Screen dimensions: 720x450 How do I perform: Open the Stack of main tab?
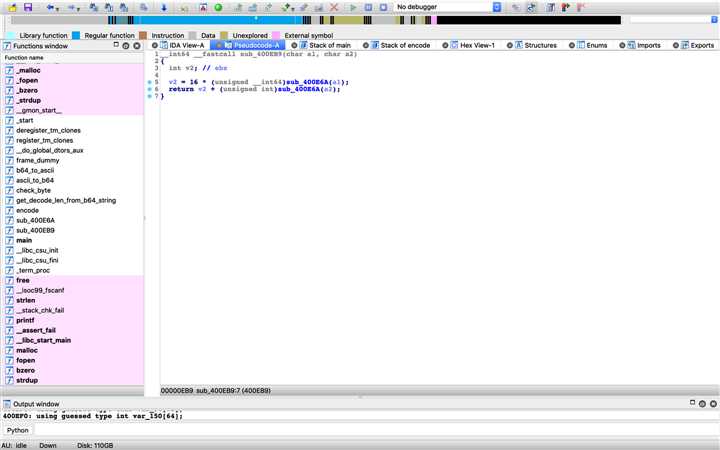pos(325,45)
